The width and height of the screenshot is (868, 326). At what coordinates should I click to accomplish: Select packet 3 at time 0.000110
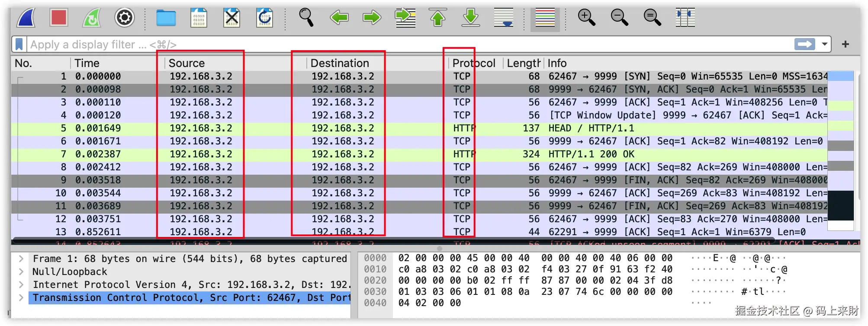click(419, 102)
